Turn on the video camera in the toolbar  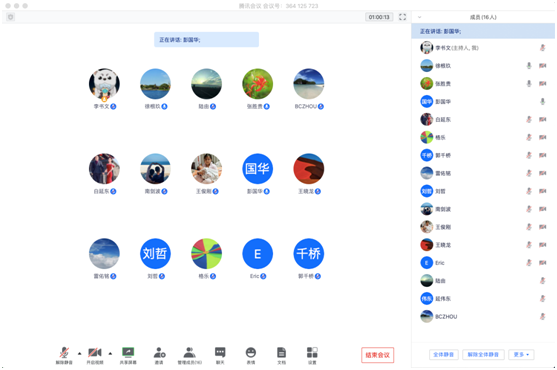point(95,355)
